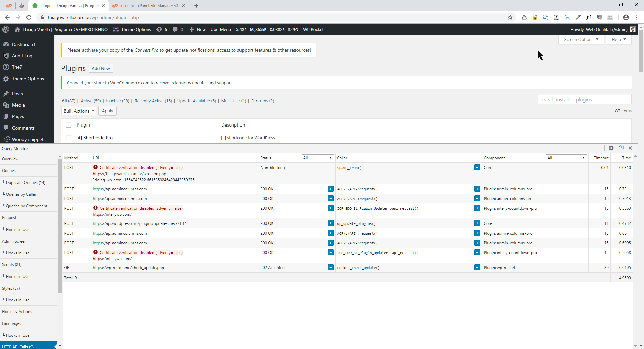
Task: Click the Query Monitor panel position icon
Action: 621,148
